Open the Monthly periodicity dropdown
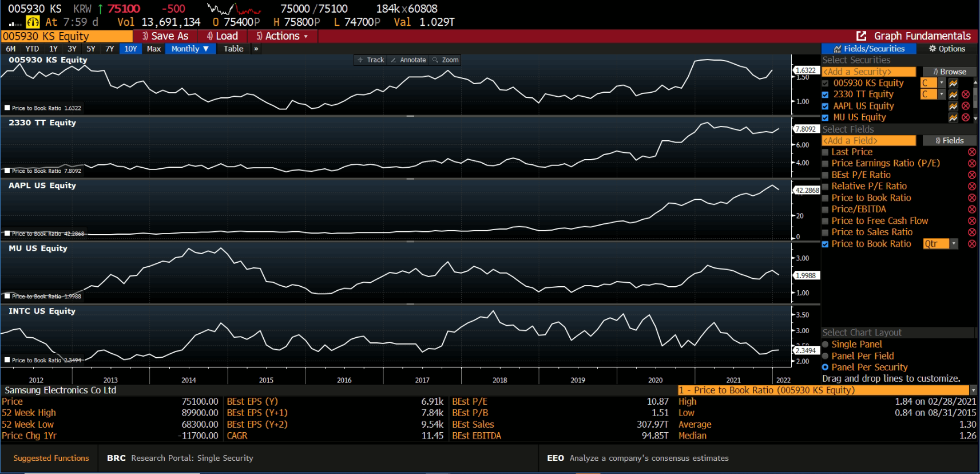980x474 pixels. (x=190, y=49)
